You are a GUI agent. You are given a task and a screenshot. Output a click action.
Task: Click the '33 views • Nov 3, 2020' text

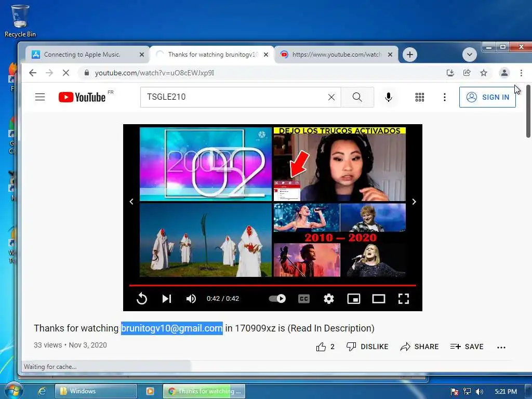pyautogui.click(x=70, y=345)
